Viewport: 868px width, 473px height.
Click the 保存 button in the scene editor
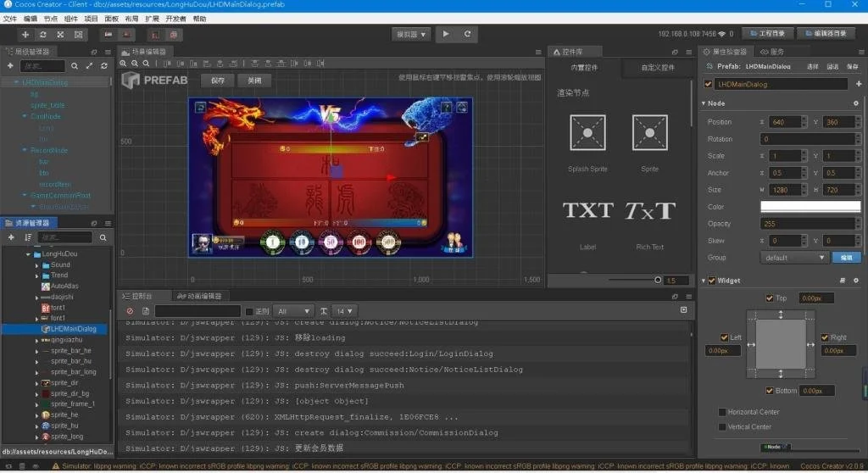[217, 81]
